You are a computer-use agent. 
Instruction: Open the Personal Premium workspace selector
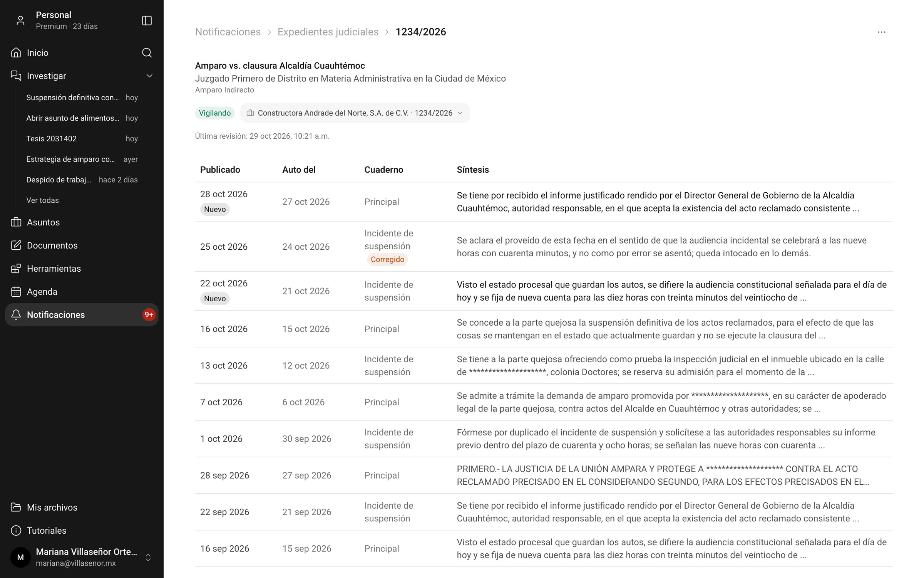[x=67, y=20]
